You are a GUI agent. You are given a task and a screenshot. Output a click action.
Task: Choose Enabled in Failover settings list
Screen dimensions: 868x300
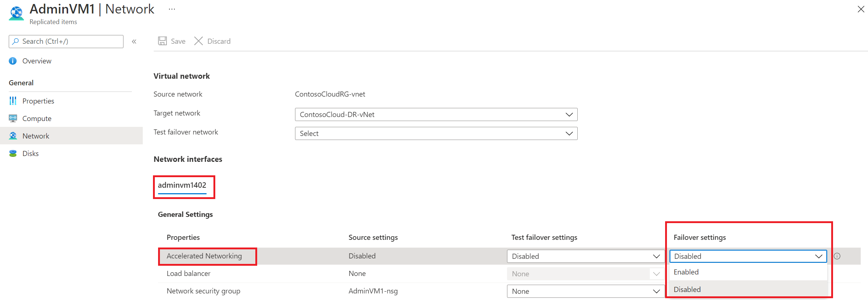point(686,272)
